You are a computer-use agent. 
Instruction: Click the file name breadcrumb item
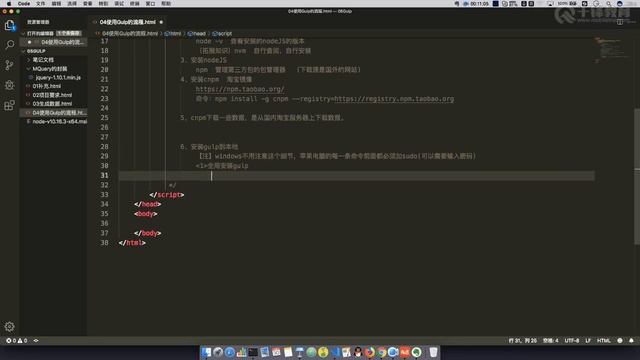pos(127,33)
